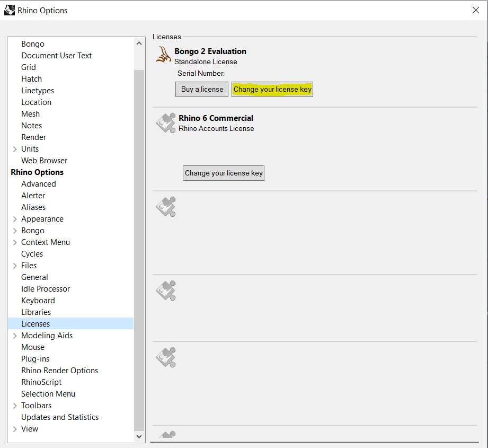488x448 pixels.
Task: Click the tree scrollbar up arrow
Action: tap(139, 43)
